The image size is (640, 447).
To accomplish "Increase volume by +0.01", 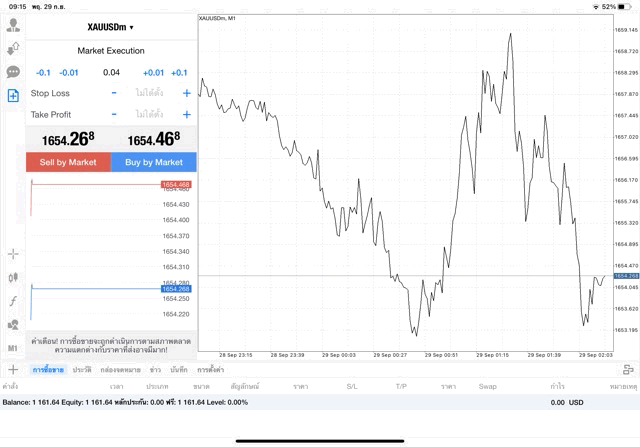I will pyautogui.click(x=153, y=72).
